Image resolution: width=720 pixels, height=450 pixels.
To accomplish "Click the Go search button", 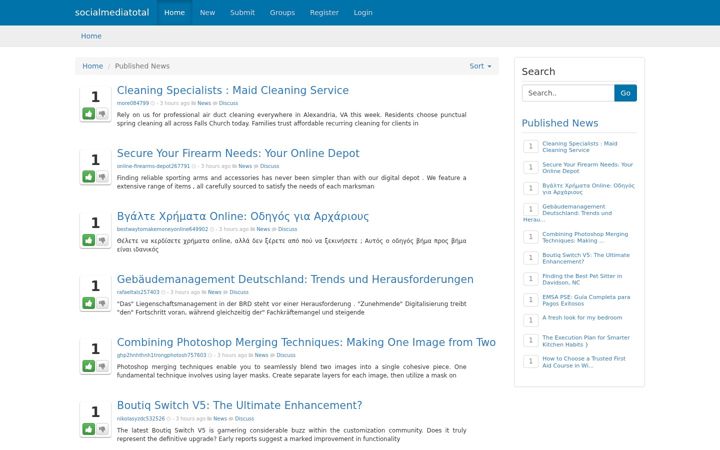I will 625,93.
